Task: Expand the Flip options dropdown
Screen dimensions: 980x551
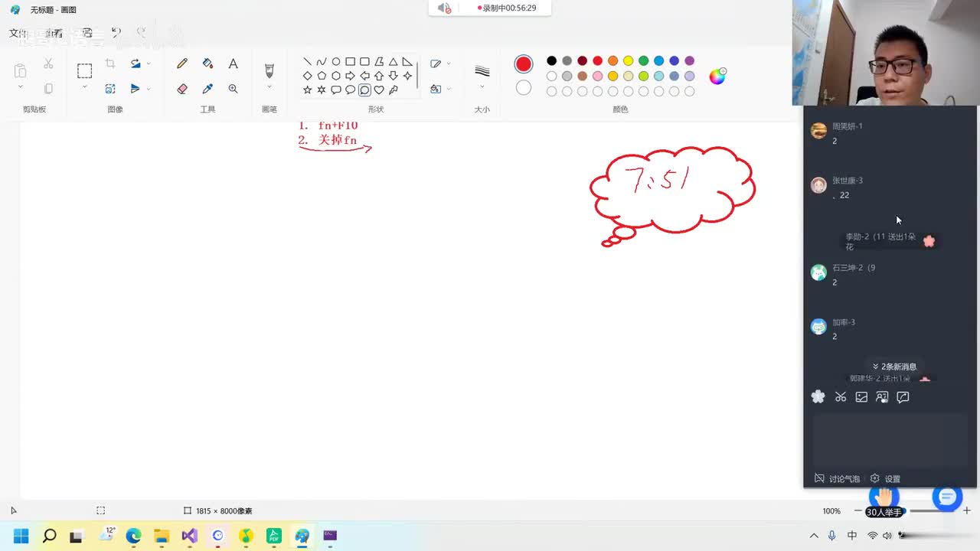Action: pos(149,89)
